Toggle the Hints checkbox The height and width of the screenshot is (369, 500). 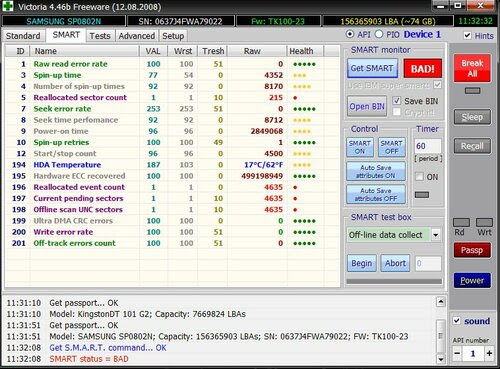(467, 35)
